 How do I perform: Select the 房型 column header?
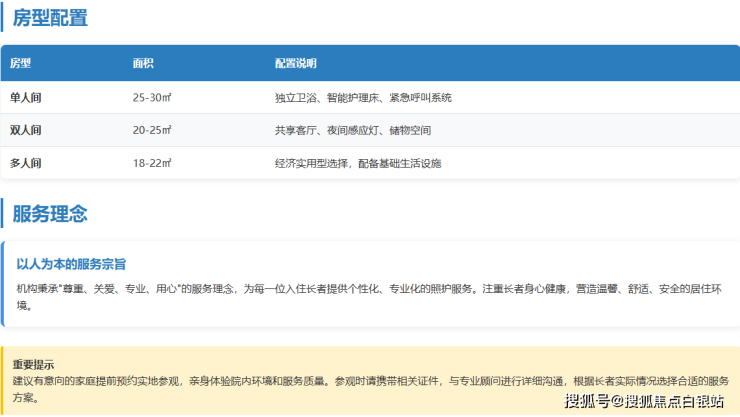(21, 63)
